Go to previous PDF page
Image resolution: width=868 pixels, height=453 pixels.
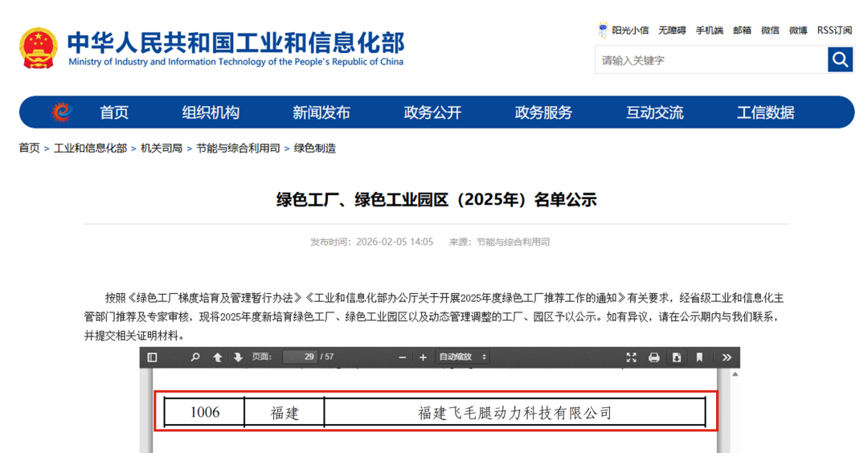[x=218, y=357]
